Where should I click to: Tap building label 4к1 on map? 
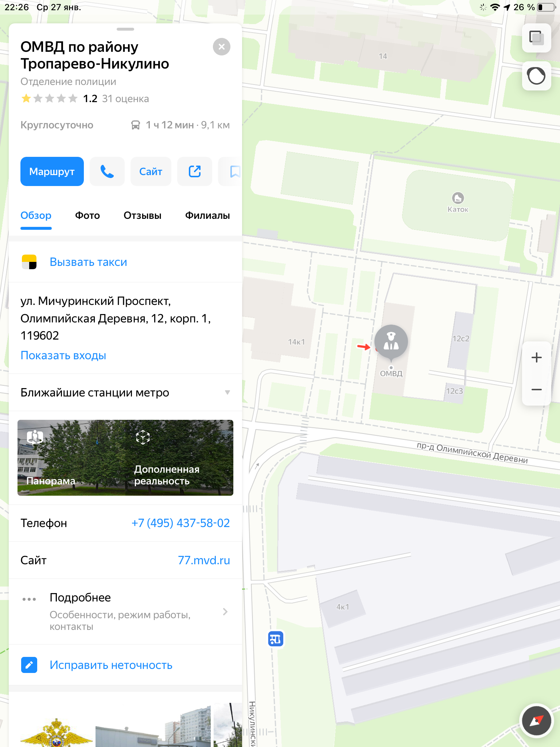coord(343,607)
